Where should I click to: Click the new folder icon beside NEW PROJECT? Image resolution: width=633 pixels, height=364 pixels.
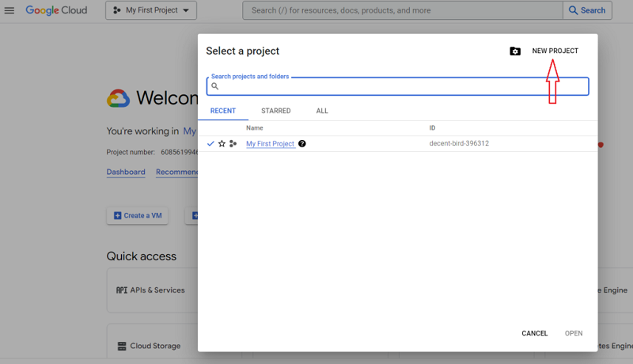[x=515, y=51]
